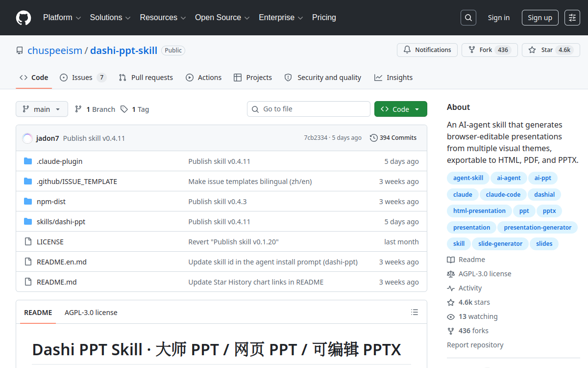
Task: Open the GitHub home logo
Action: (24, 18)
